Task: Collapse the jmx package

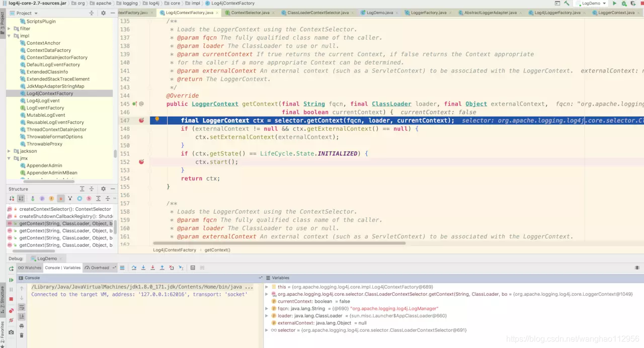Action: (9, 158)
